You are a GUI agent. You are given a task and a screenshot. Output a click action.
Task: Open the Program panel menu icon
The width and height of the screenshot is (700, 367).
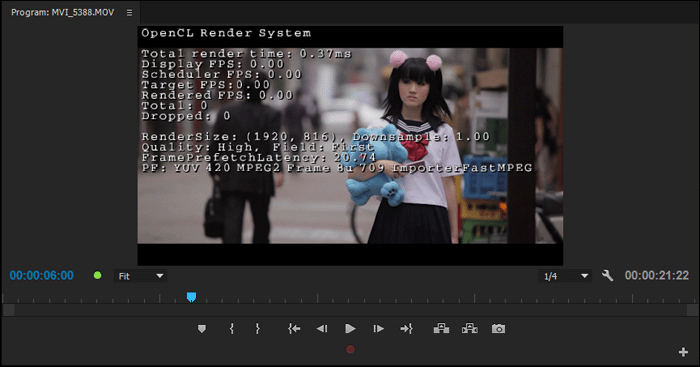point(129,13)
